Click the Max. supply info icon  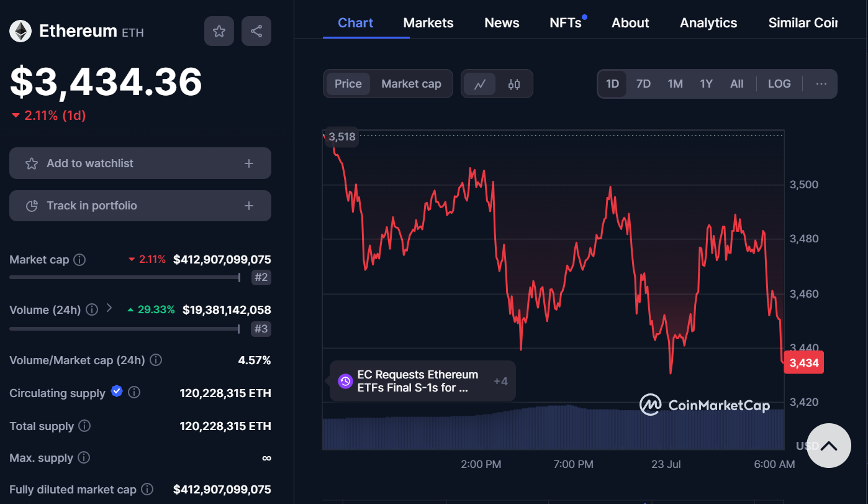coord(84,458)
